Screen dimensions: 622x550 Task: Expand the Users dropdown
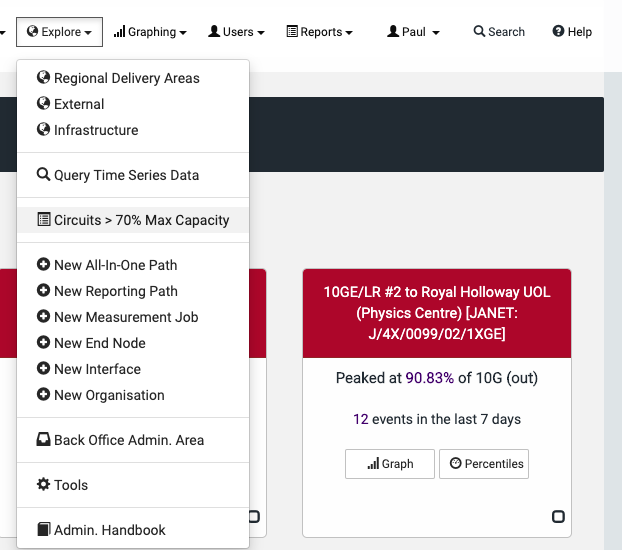click(x=236, y=32)
